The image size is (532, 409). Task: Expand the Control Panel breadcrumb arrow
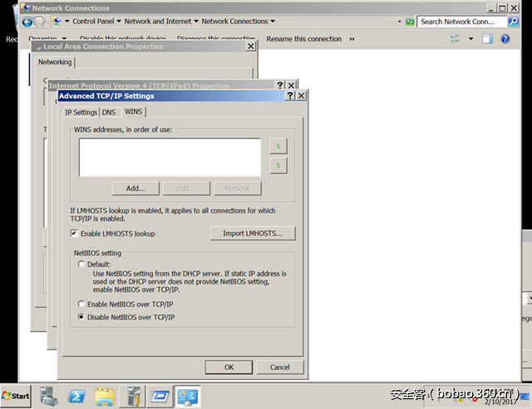pos(119,22)
